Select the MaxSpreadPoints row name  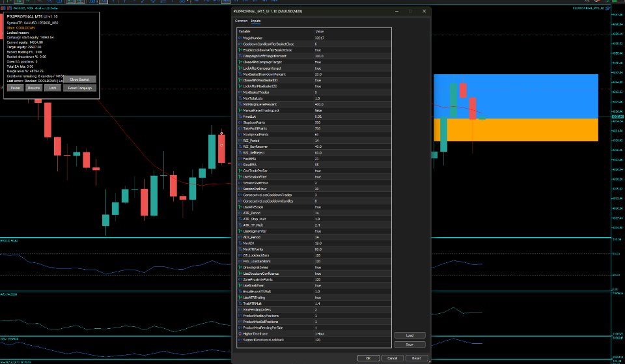coord(255,134)
